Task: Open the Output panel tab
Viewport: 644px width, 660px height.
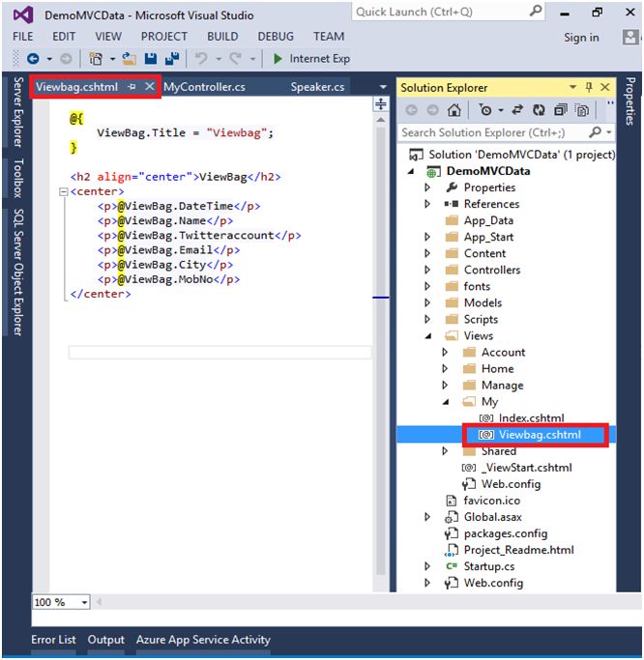Action: tap(106, 640)
